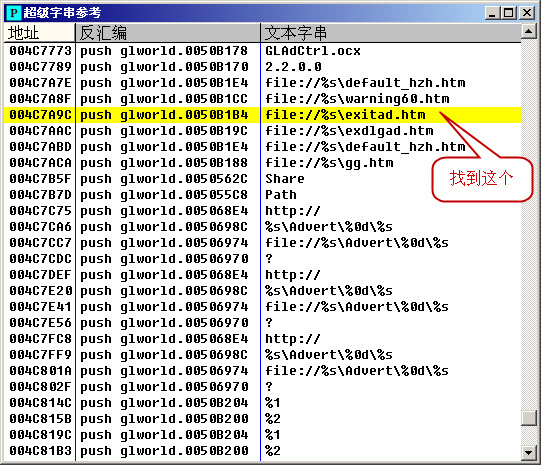
Task: Select address 004C7A8F
Action: (40, 99)
